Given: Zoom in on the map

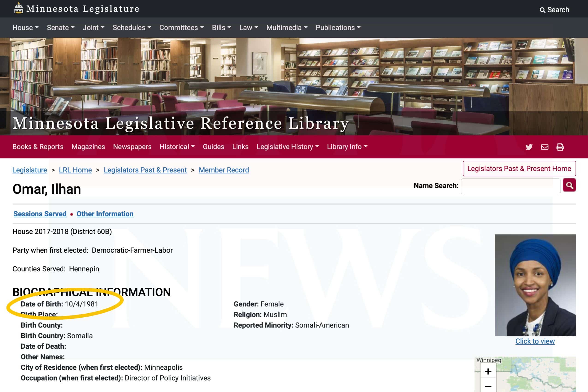Looking at the screenshot, I should 488,371.
